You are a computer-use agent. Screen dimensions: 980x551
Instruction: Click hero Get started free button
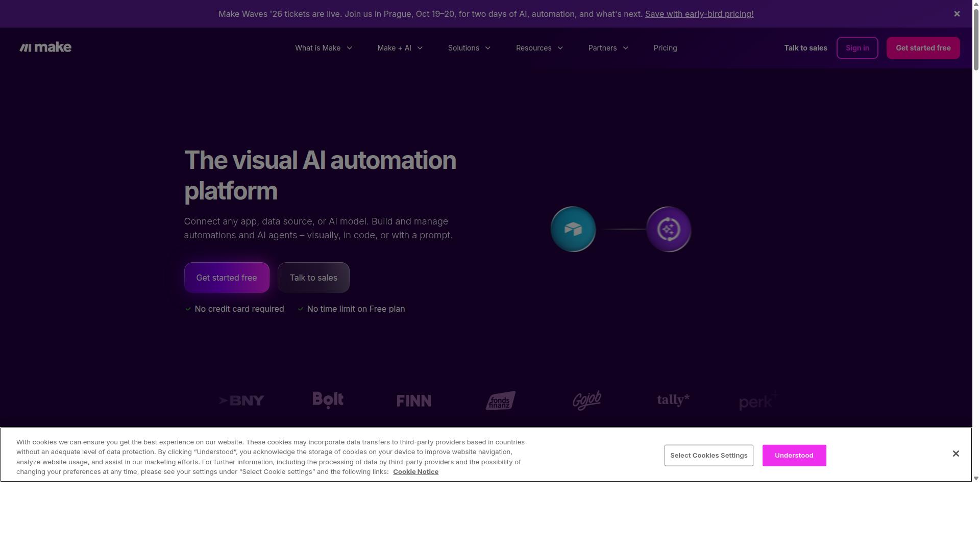[x=227, y=278]
